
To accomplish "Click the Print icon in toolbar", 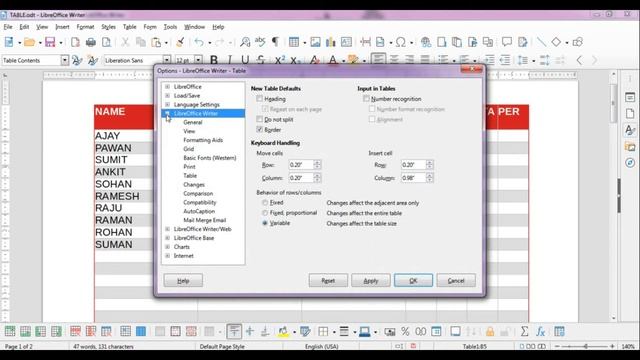I will (x=91, y=42).
